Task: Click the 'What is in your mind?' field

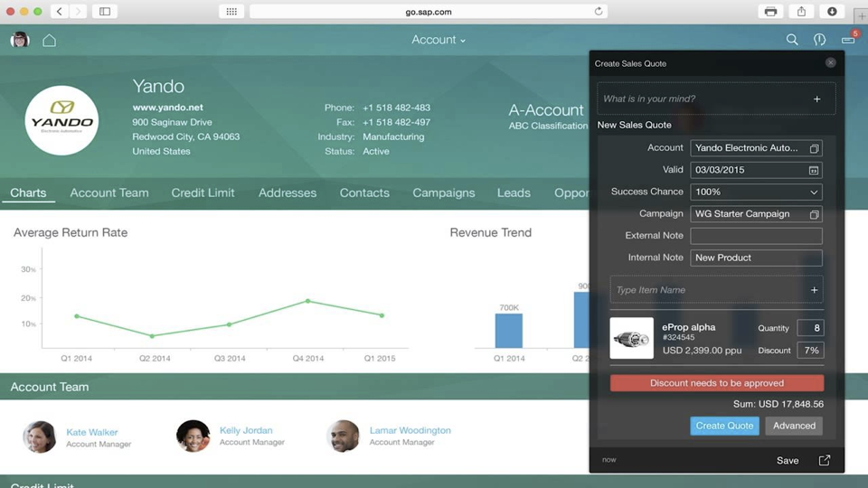Action: pyautogui.click(x=716, y=99)
